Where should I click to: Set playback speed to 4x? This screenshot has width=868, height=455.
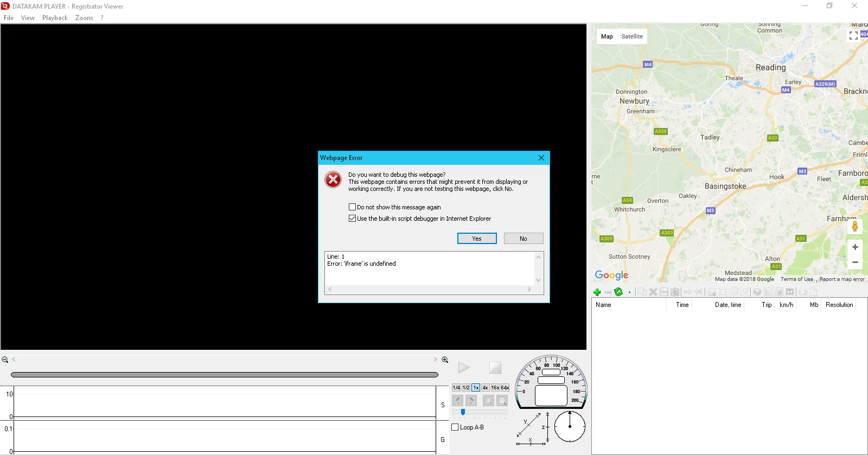click(486, 388)
